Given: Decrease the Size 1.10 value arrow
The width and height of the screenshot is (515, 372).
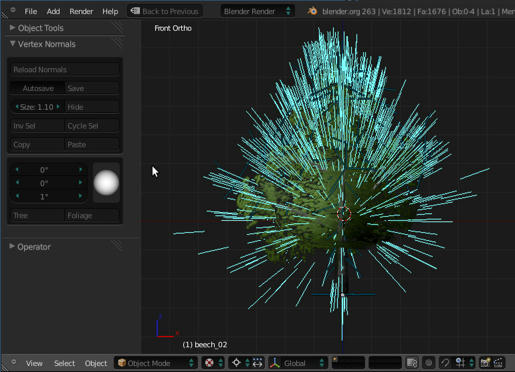Looking at the screenshot, I should pos(17,107).
